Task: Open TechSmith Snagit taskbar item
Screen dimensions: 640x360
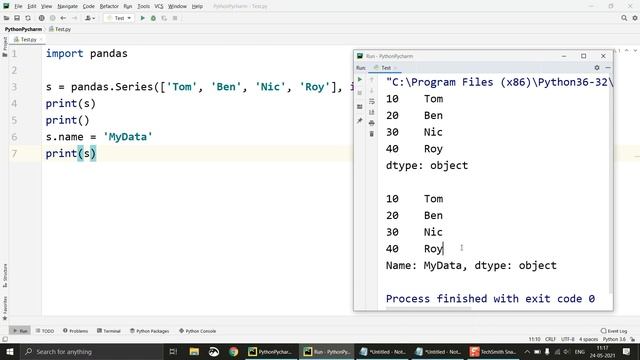Action: (x=493, y=351)
